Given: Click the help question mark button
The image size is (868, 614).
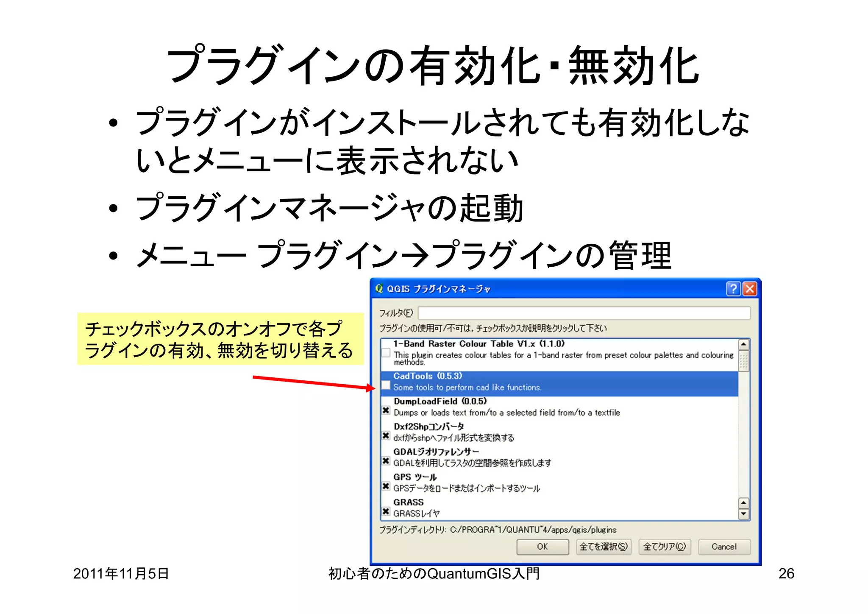Looking at the screenshot, I should 733,289.
